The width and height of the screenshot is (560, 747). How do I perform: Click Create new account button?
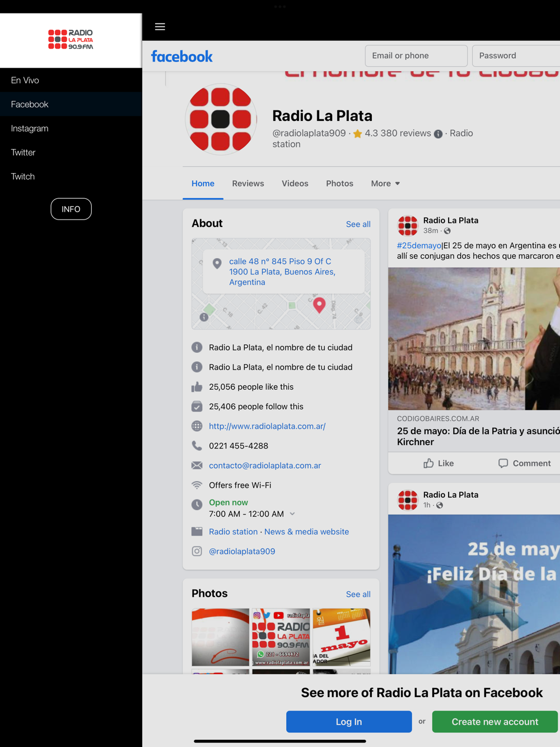(495, 722)
